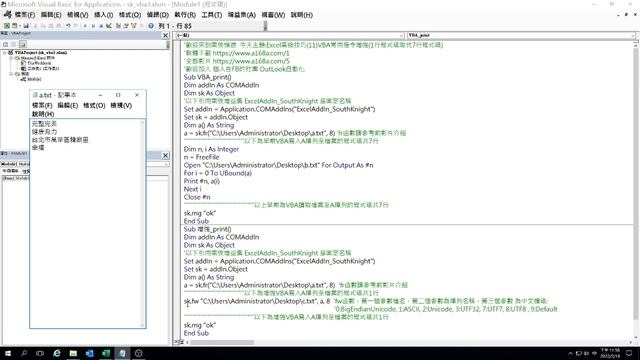Open Object Browser via toolbar icon

coord(133,26)
